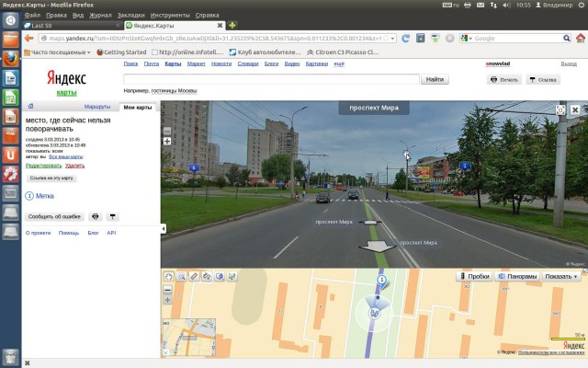
Task: Select the magnifier zoom tool on map
Action: pyautogui.click(x=182, y=277)
